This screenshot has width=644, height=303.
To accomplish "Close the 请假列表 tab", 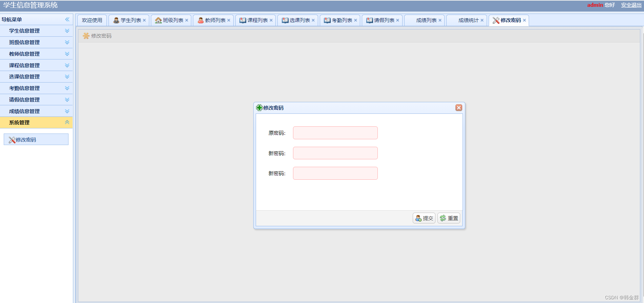I will click(397, 20).
